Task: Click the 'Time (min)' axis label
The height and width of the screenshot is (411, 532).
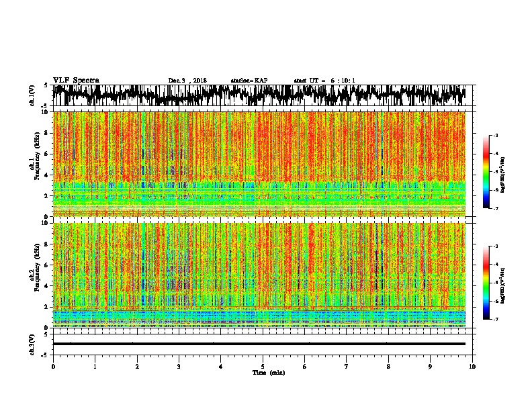Action: point(269,373)
